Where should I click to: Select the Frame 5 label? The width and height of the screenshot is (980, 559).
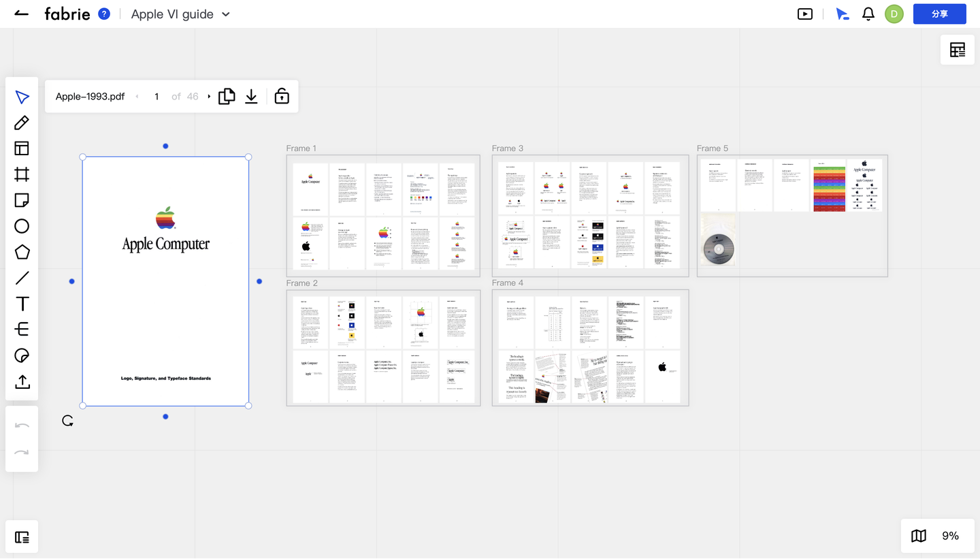point(713,148)
